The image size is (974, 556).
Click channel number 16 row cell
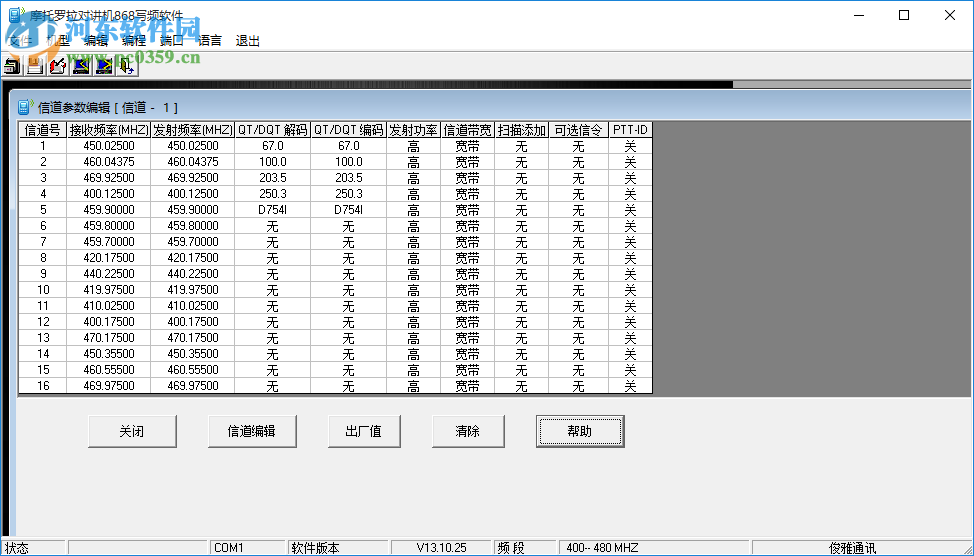click(x=43, y=386)
